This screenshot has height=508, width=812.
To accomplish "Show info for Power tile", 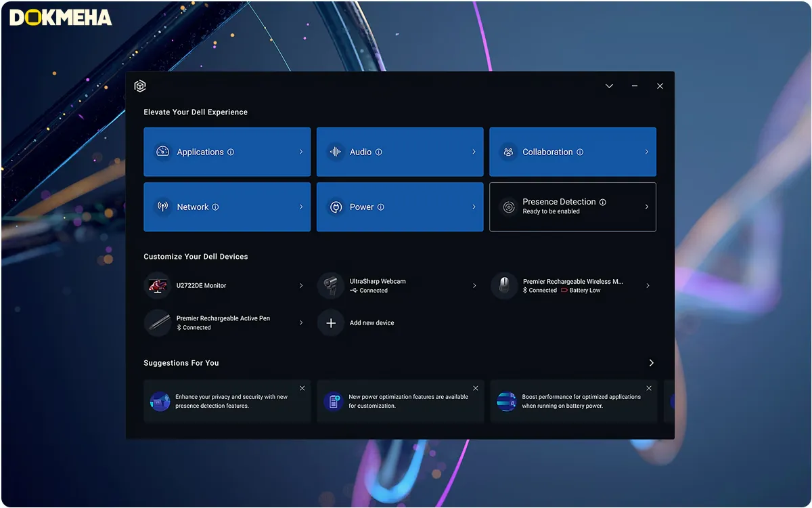I will point(380,207).
